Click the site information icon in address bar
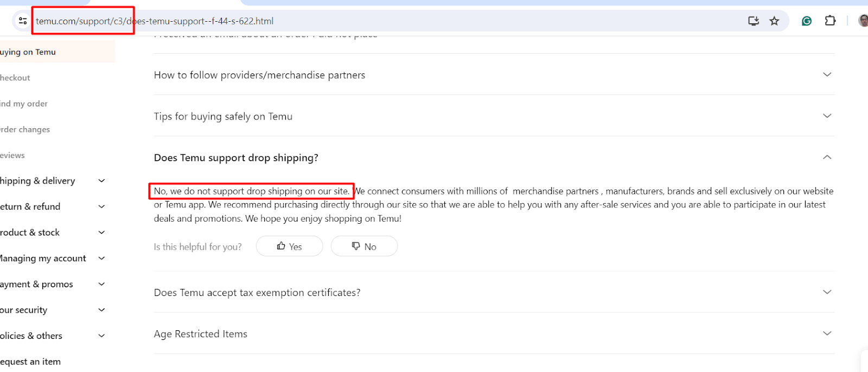 (x=22, y=21)
